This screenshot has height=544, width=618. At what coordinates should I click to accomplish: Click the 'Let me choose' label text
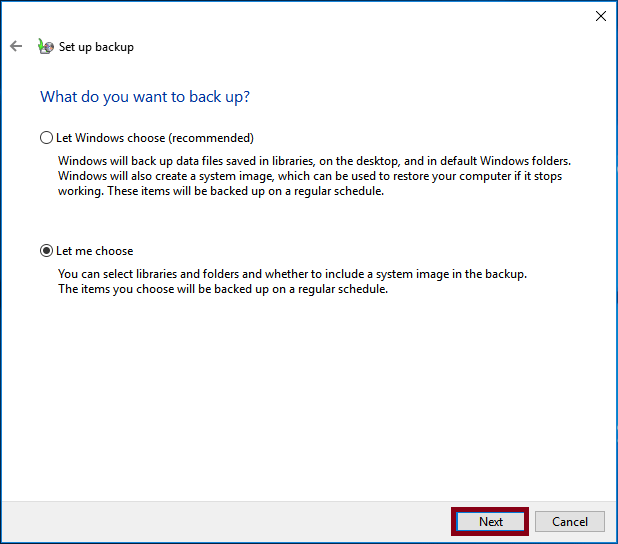pos(95,251)
